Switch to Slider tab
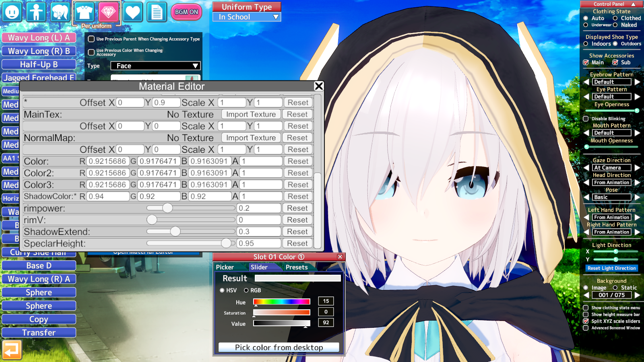This screenshot has width=644, height=362. tap(259, 267)
